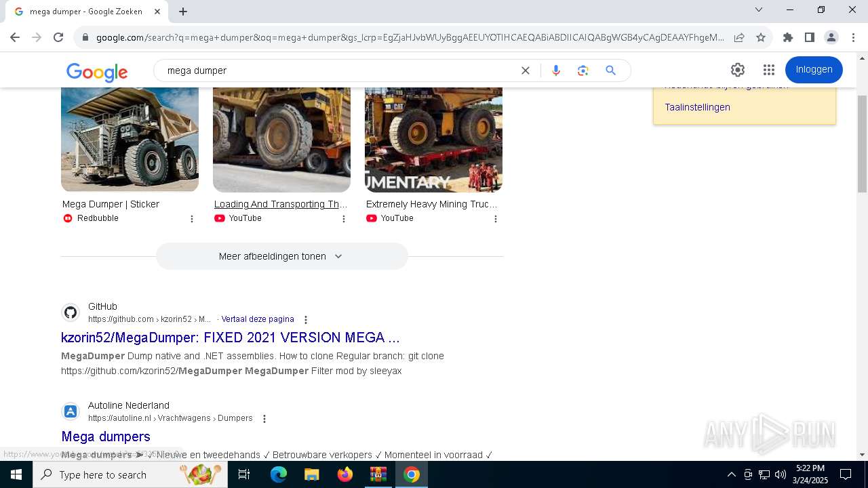Screen dimensions: 868x488
Task: Share this page icon in address bar
Action: (x=739, y=37)
